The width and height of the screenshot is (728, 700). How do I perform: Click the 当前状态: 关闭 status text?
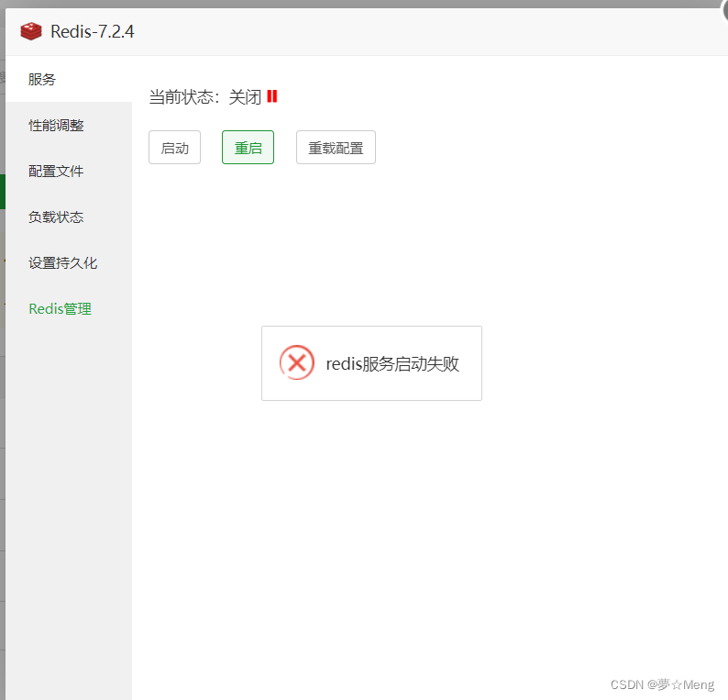205,97
